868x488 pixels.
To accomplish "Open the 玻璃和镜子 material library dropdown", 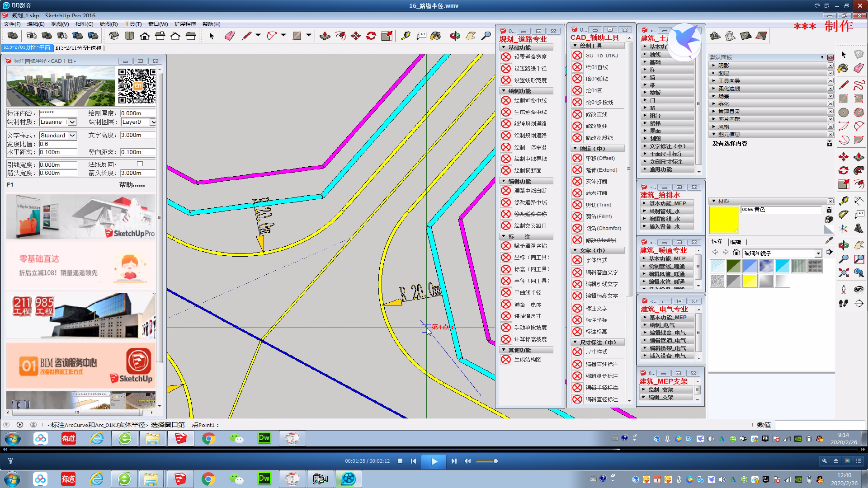I will click(818, 253).
